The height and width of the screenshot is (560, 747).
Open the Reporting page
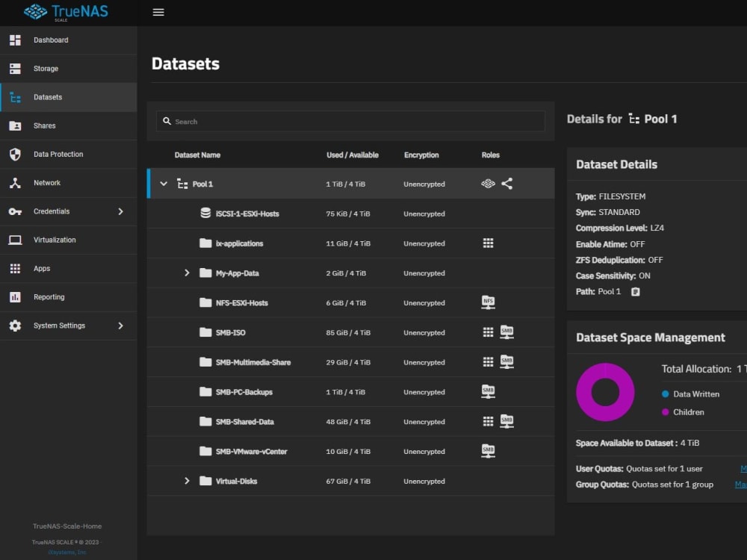point(69,297)
